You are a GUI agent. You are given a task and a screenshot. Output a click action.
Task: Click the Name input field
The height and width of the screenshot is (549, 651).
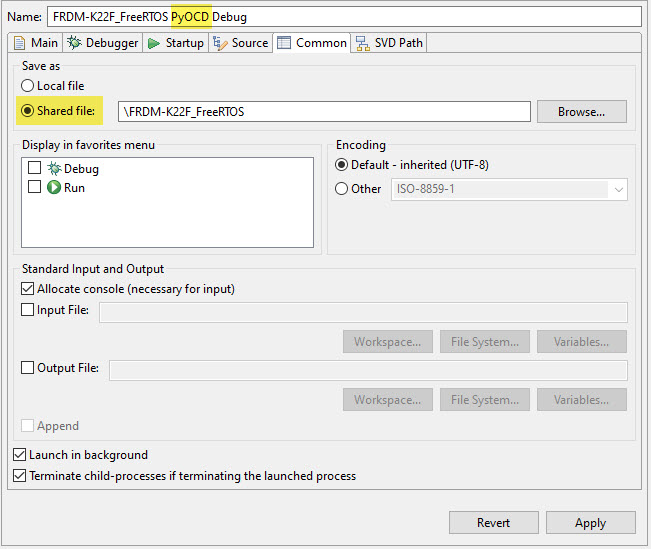[x=345, y=17]
